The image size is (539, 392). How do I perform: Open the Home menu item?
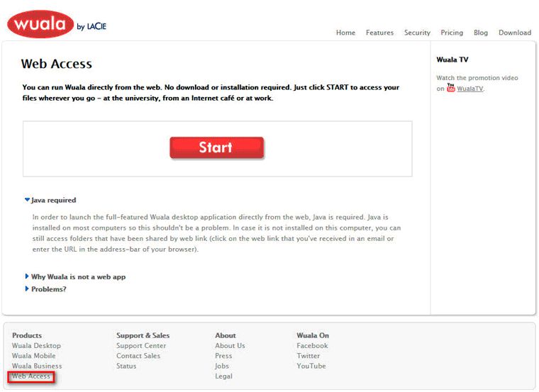pyautogui.click(x=345, y=33)
